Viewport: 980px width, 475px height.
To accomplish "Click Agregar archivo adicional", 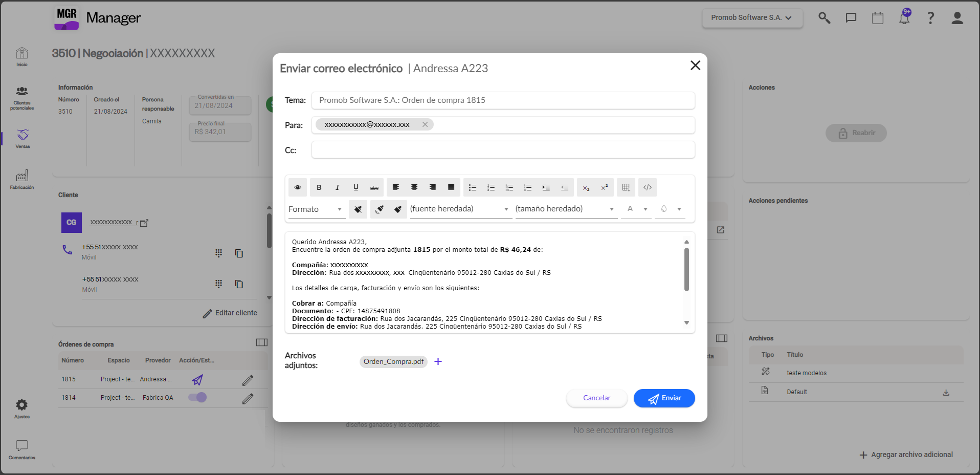I will (x=906, y=455).
